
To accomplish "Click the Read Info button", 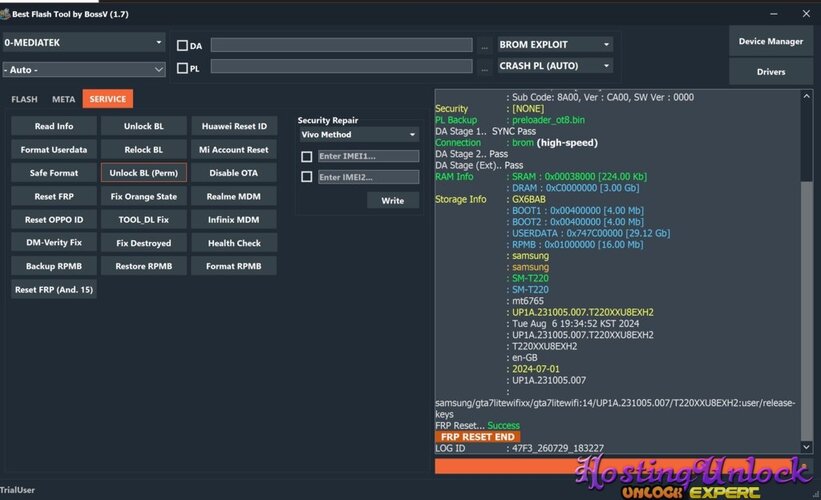I will (x=54, y=126).
